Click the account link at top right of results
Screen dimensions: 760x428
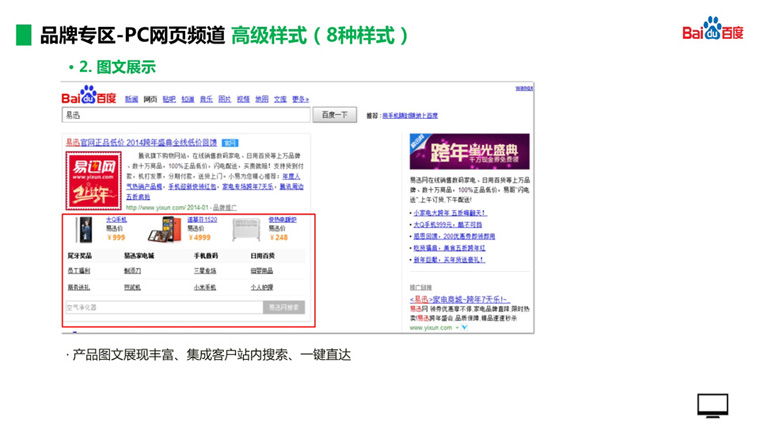pos(524,88)
